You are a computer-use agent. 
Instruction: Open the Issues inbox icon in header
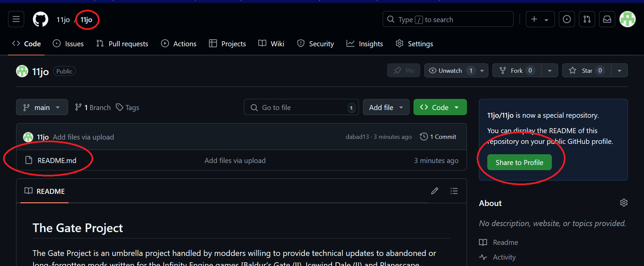[x=567, y=19]
